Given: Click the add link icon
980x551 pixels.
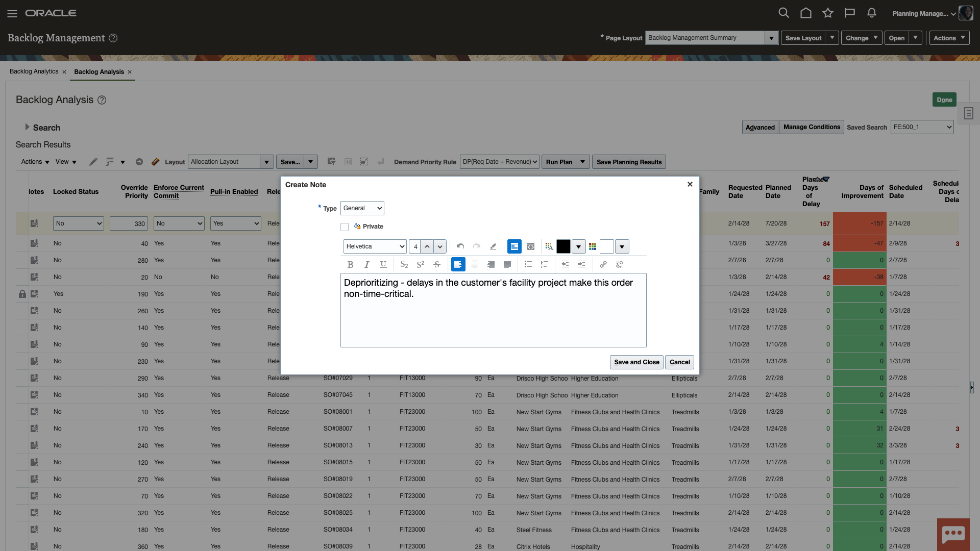Looking at the screenshot, I should (x=603, y=264).
